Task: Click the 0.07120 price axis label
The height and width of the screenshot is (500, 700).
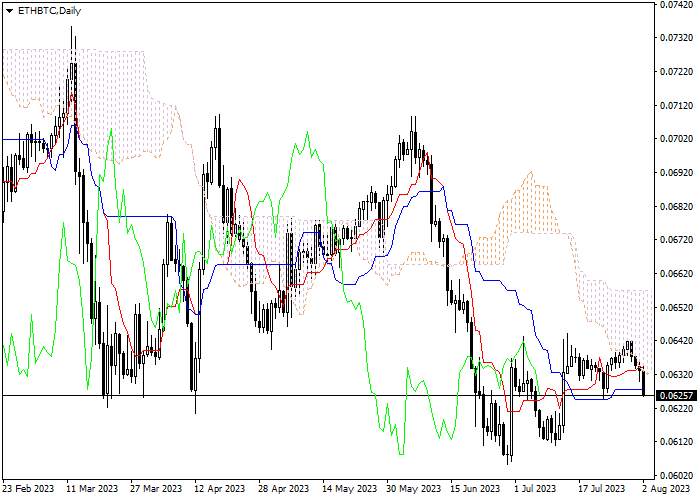Action: (x=677, y=105)
